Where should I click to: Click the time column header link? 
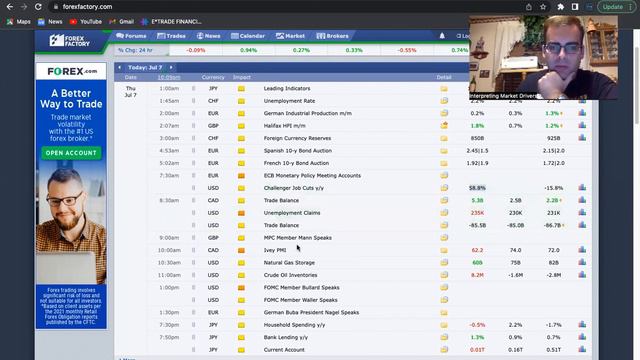coord(169,77)
